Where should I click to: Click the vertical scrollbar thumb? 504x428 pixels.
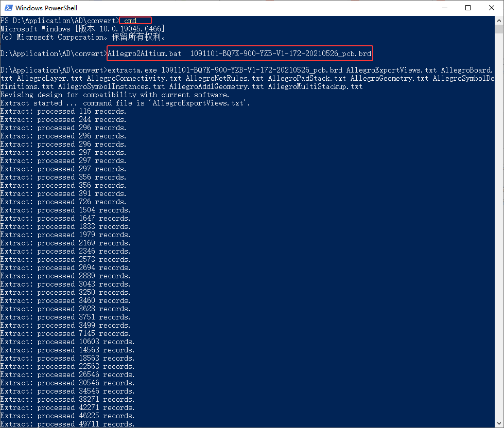point(499,29)
